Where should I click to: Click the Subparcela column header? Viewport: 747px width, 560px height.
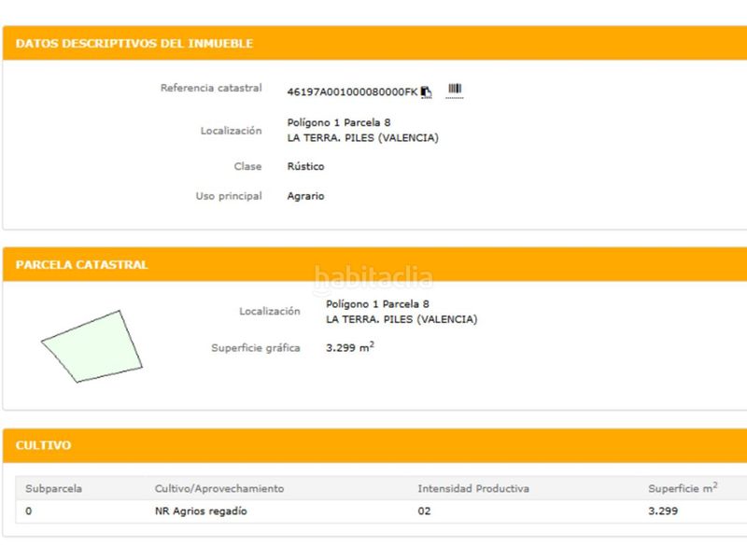(x=53, y=488)
